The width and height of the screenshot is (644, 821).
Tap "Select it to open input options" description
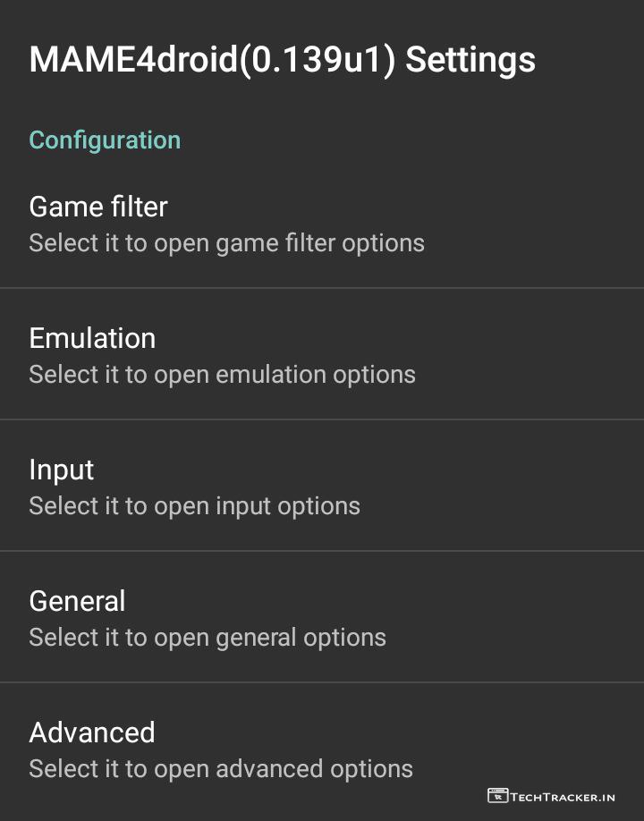194,506
